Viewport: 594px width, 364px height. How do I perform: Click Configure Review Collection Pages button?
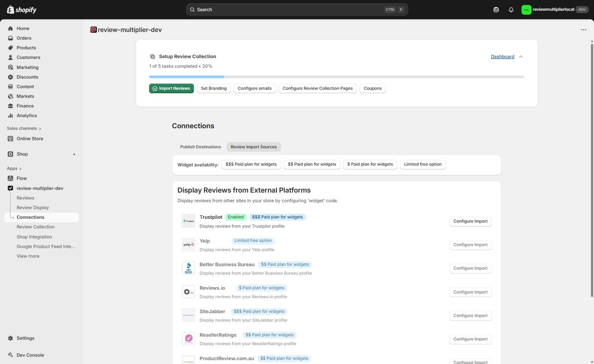click(318, 89)
